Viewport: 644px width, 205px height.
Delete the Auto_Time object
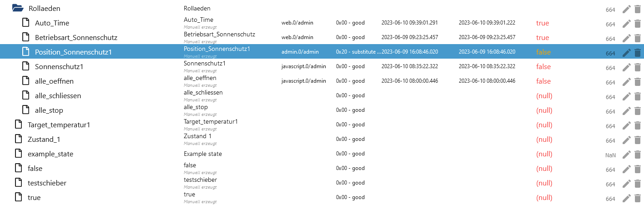click(x=637, y=23)
